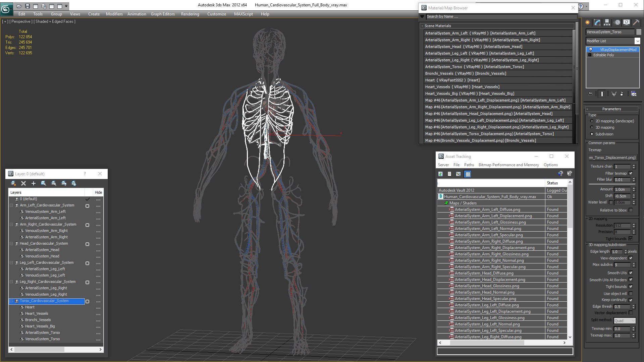Viewport: 644px width, 362px height.
Task: Click the Refresh icon in Asset Tracking
Action: click(x=440, y=174)
